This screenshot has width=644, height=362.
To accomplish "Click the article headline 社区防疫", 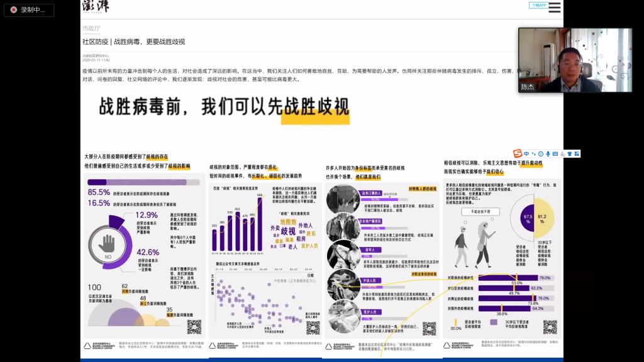I will (x=133, y=41).
